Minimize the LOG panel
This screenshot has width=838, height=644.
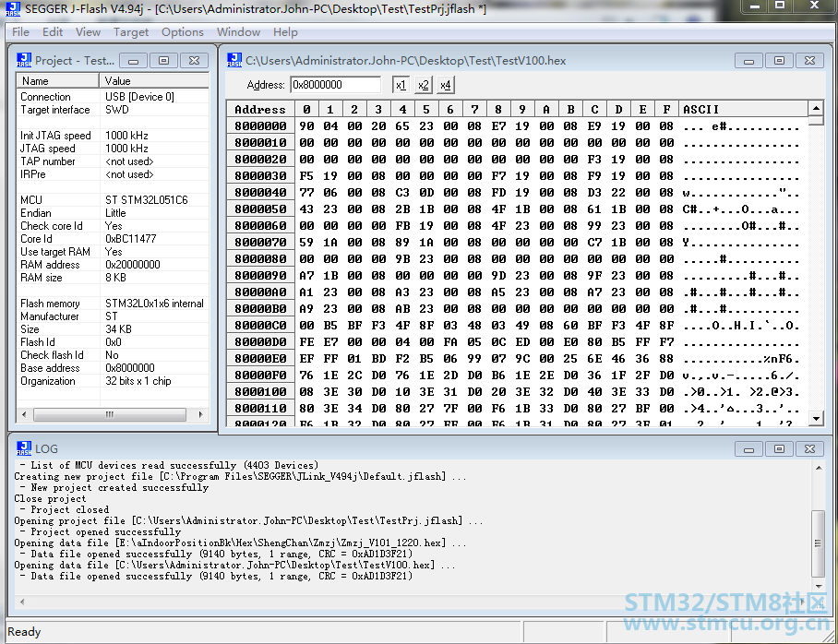point(748,449)
